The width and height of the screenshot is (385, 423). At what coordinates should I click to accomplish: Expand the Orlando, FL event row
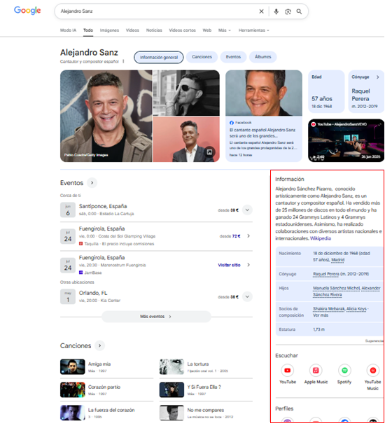[247, 297]
